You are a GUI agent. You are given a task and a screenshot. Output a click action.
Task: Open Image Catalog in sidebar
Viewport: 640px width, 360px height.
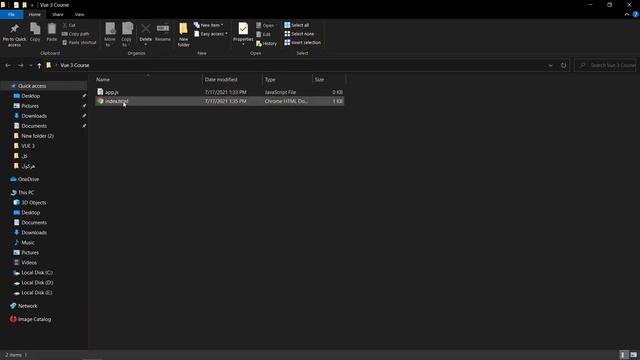[x=34, y=319]
